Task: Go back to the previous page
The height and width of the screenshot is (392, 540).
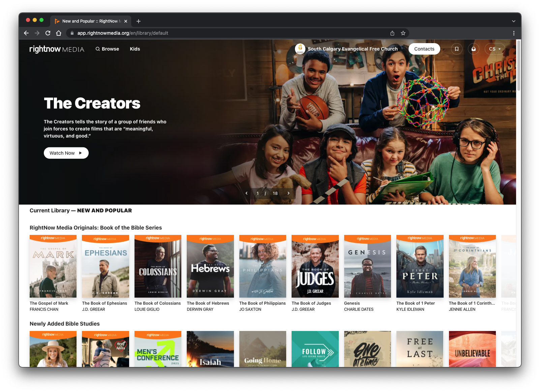Action: (26, 33)
